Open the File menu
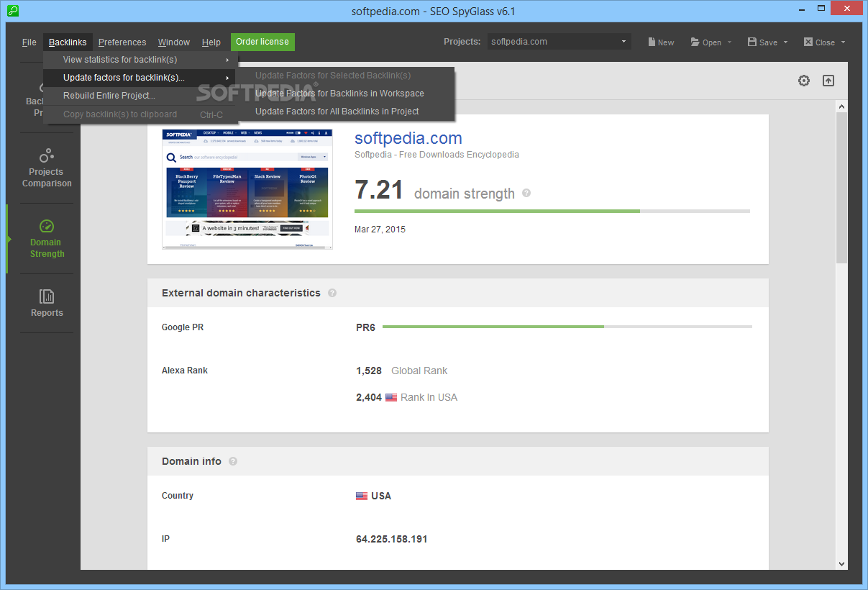The width and height of the screenshot is (868, 590). pyautogui.click(x=29, y=42)
